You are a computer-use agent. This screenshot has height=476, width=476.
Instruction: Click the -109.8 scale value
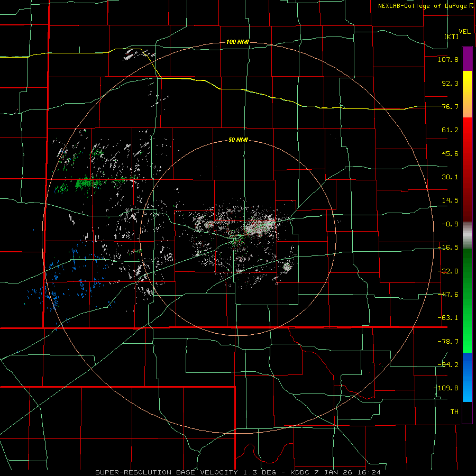coord(446,388)
